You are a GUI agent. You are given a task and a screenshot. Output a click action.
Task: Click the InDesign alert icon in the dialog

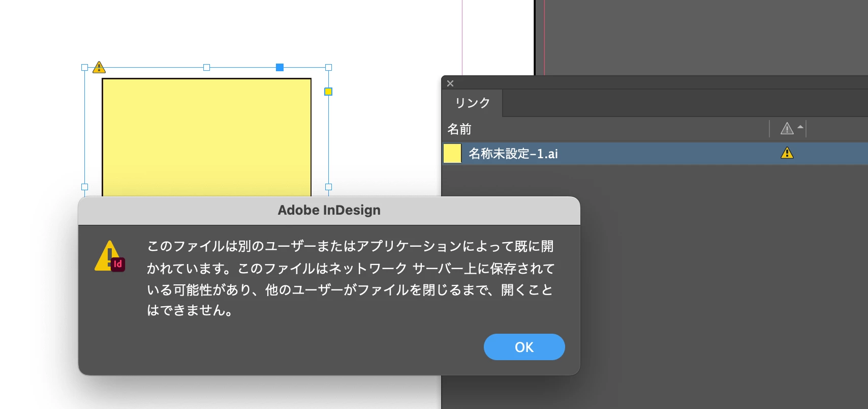[x=110, y=256]
